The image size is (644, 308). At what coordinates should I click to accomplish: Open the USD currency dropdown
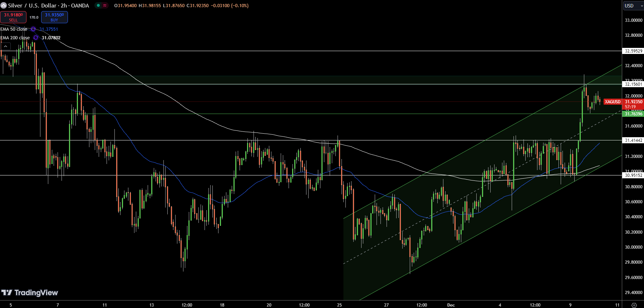(633, 6)
